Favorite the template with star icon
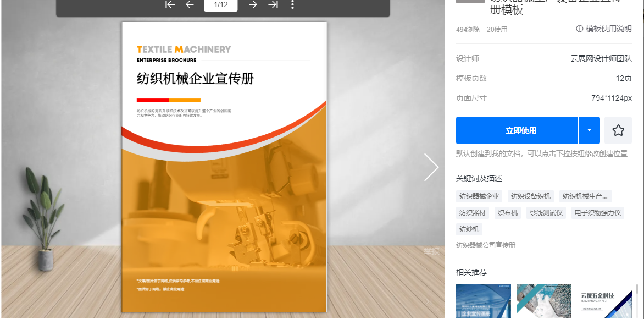 point(618,130)
